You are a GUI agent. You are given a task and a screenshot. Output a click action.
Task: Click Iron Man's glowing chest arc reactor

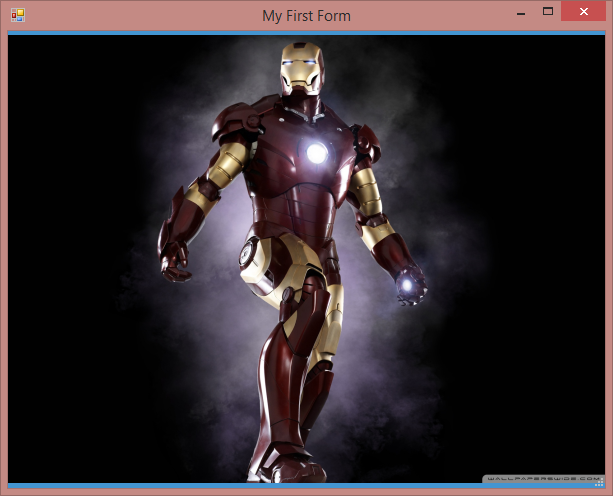316,153
